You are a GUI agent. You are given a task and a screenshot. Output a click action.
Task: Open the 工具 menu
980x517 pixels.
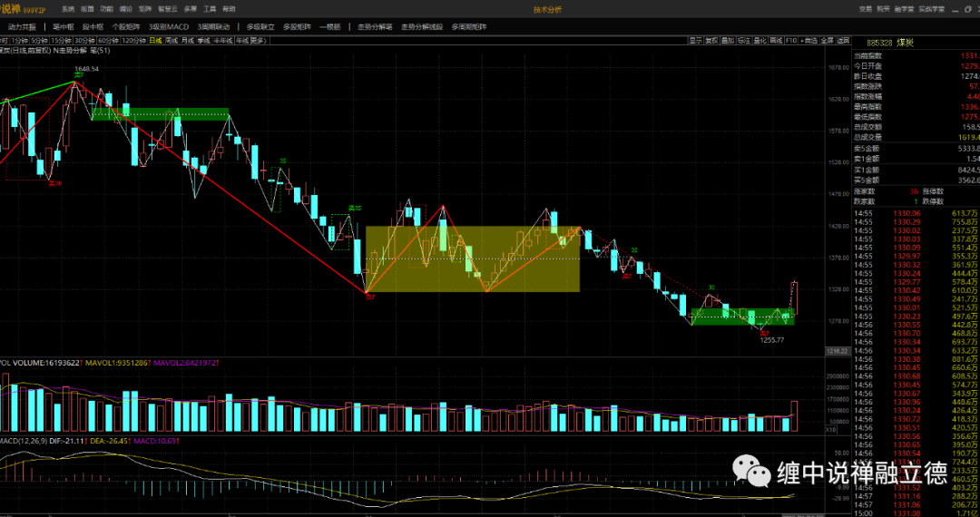210,9
